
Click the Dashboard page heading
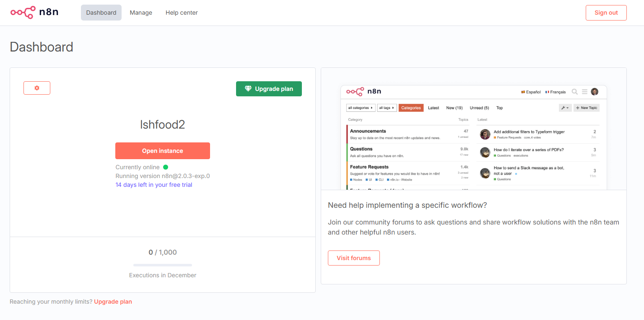(42, 47)
